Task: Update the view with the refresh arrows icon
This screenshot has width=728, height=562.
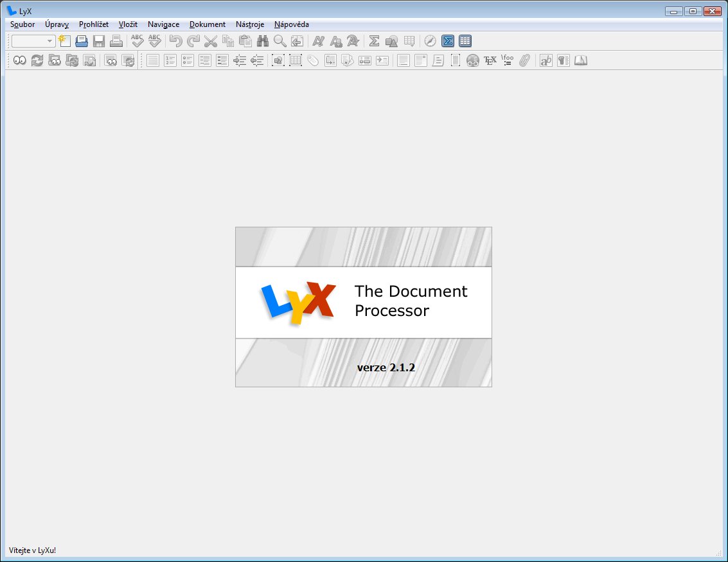Action: pos(37,60)
